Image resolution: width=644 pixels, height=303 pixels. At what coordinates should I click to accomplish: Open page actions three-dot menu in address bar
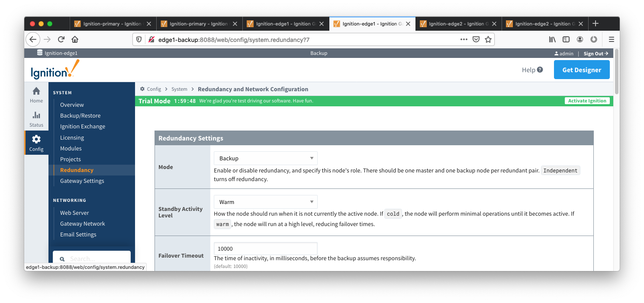[x=464, y=39]
